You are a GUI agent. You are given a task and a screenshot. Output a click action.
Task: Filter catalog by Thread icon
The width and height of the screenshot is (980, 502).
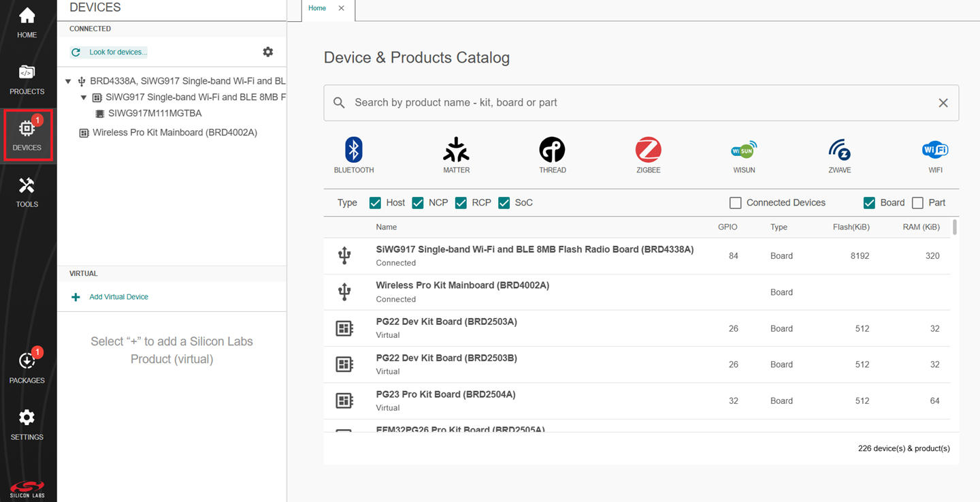pos(552,155)
